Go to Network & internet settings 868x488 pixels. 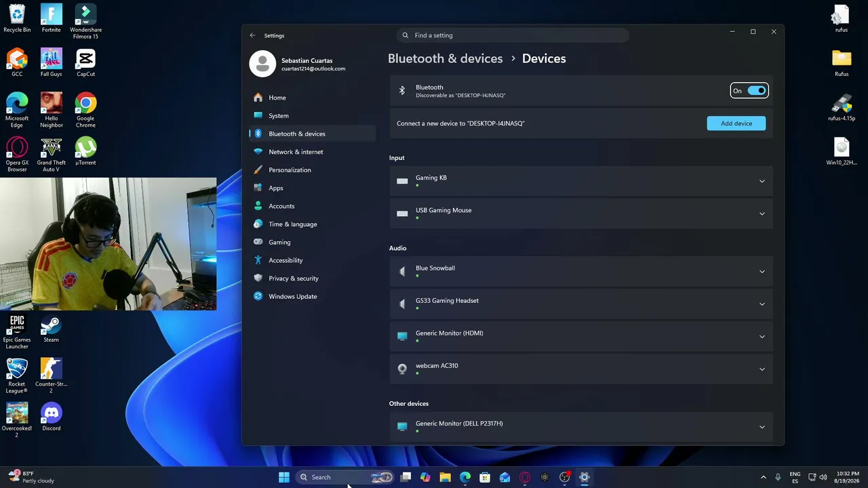pyautogui.click(x=312, y=152)
